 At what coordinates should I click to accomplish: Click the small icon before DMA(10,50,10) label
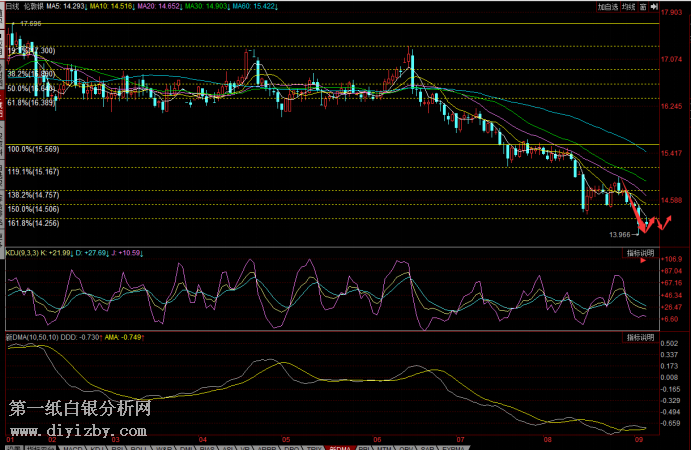point(8,338)
